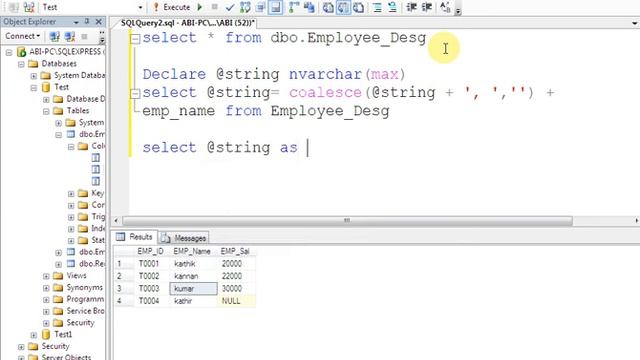Expand the Triggers folder
This screenshot has height=360, width=640.
point(71,218)
